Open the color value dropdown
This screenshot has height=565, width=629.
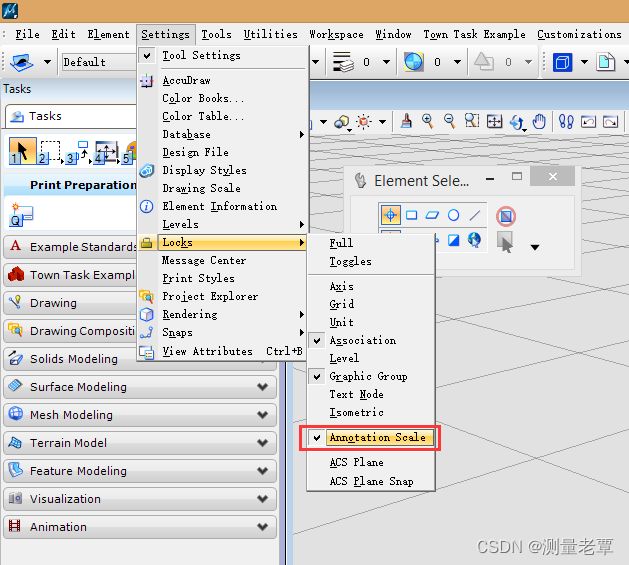457,62
